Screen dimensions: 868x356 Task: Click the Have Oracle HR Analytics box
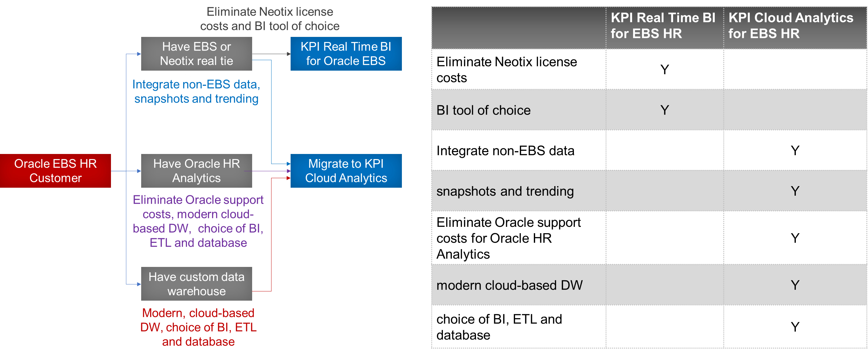tap(196, 171)
